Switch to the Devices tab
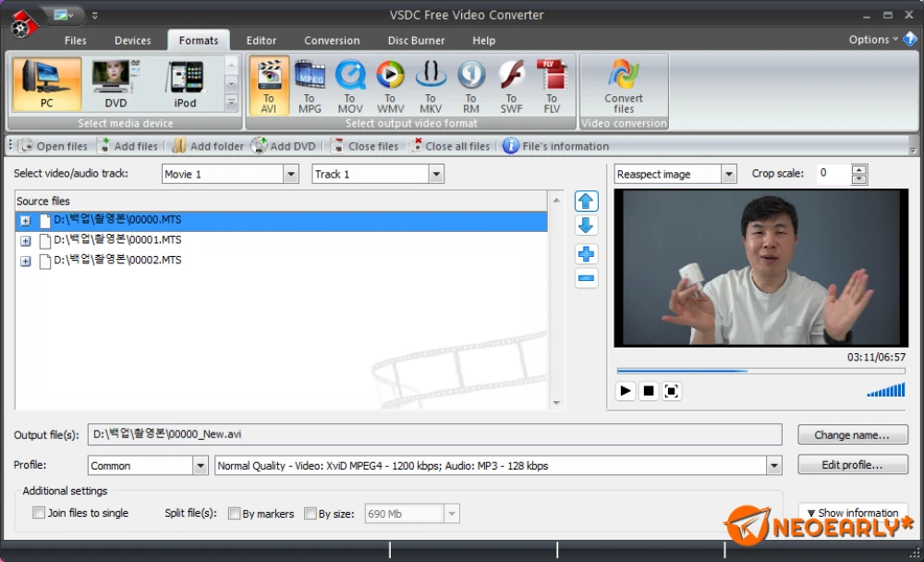 132,40
